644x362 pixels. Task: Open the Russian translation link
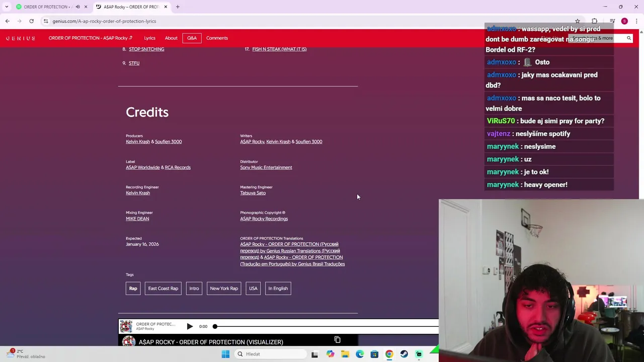point(290,251)
